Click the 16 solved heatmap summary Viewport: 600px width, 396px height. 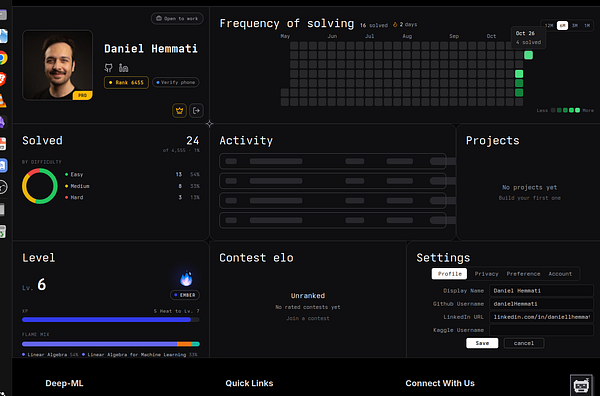coord(373,25)
